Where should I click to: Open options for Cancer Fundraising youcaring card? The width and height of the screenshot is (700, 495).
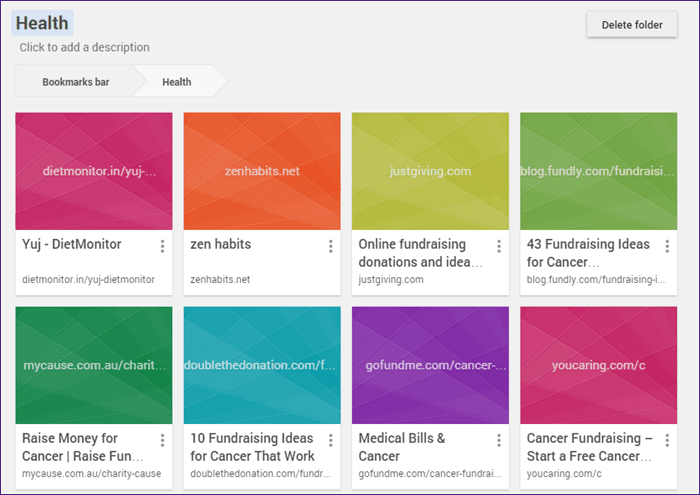667,441
